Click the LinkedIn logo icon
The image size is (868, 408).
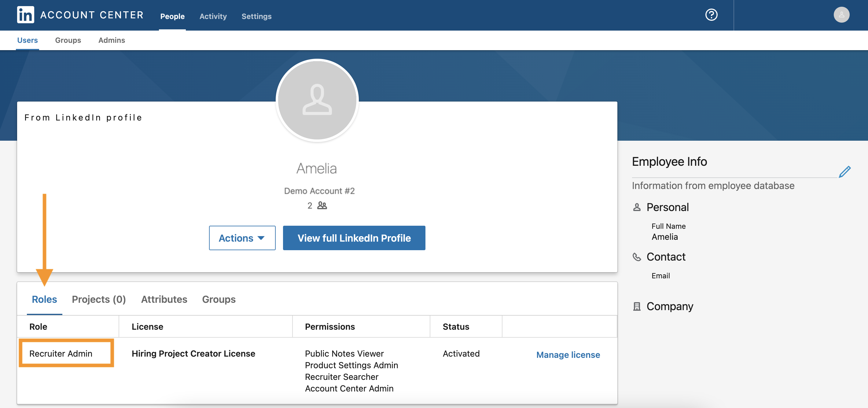(26, 15)
